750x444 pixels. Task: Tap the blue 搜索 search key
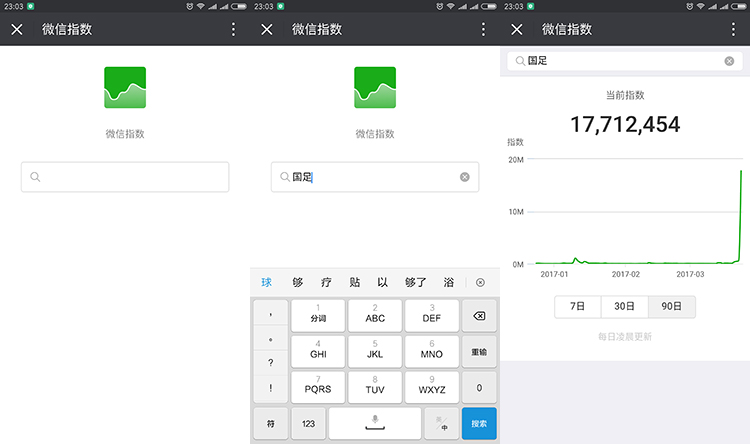[479, 423]
